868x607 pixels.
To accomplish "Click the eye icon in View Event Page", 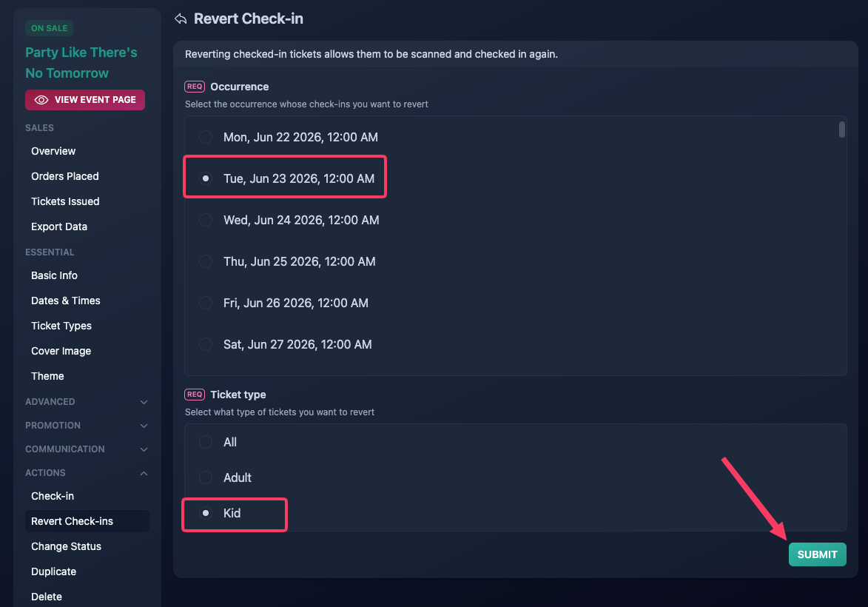I will coord(41,100).
